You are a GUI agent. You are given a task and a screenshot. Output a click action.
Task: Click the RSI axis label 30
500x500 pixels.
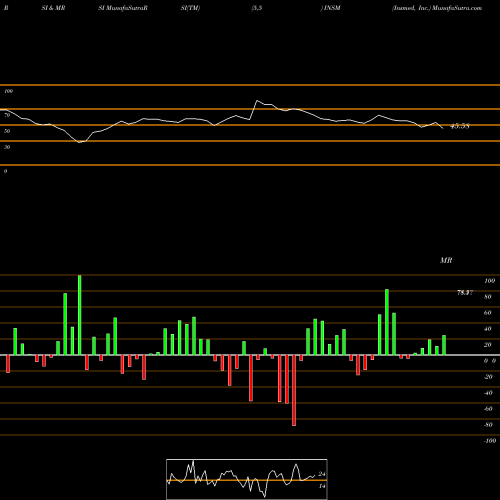click(7, 147)
